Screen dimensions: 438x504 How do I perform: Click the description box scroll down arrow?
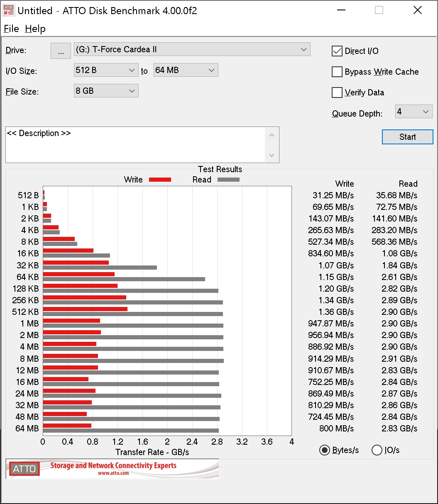[x=272, y=155]
